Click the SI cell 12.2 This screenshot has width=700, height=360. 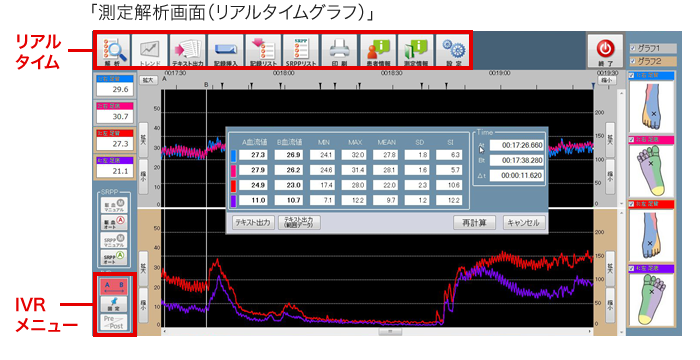click(449, 201)
